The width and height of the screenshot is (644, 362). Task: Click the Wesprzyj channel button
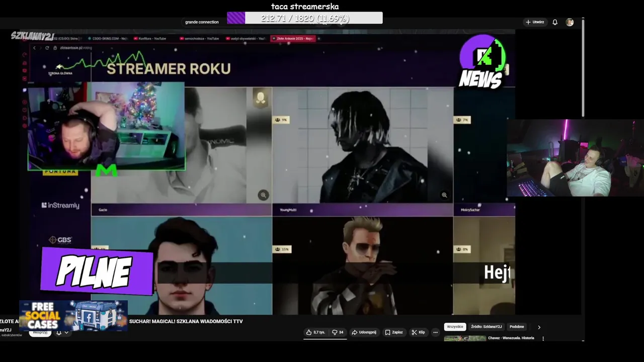[40, 332]
